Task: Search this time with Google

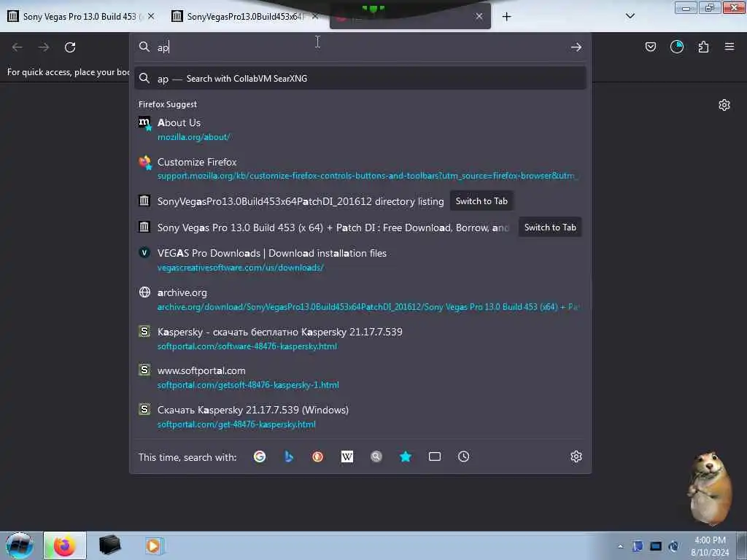Action: 260,456
